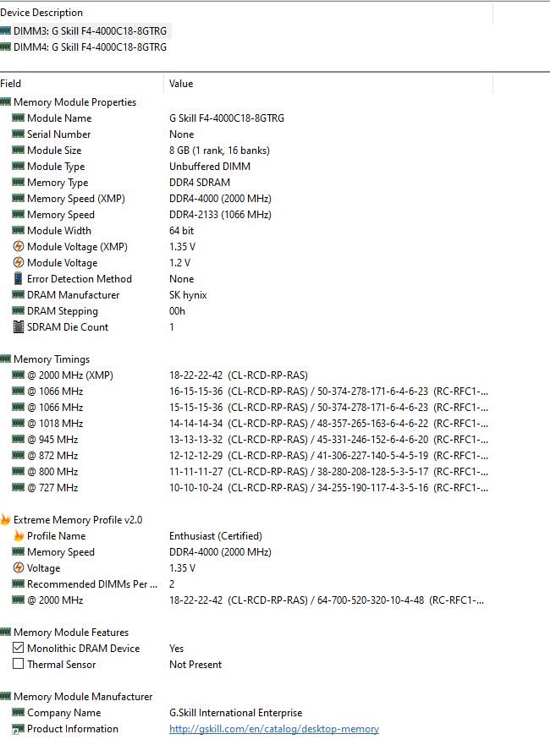Click the Product Information link icon
Image resolution: width=550 pixels, height=756 pixels.
[19, 729]
